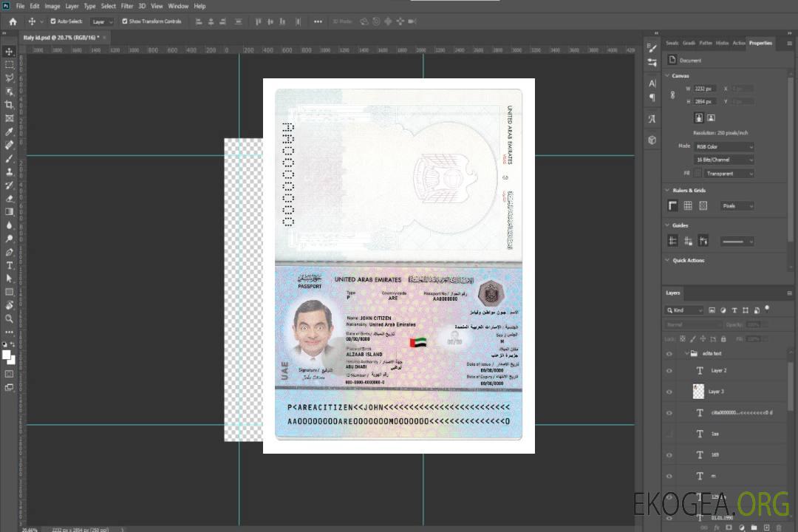Open the Glyphs panel icon
Viewport: 798px width, 532px height.
tap(652, 119)
